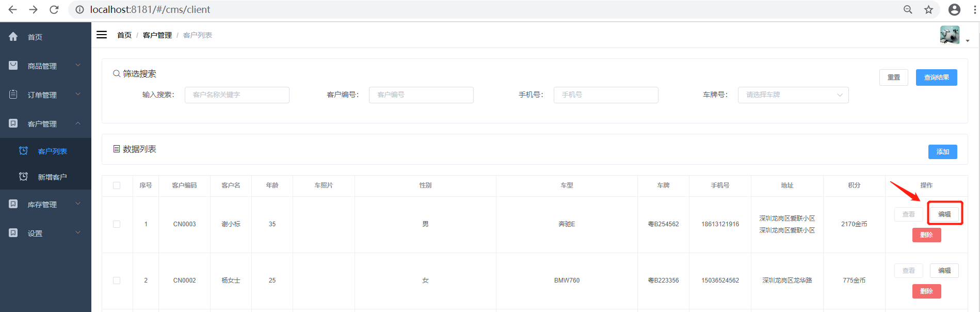Click the 客户管理 sidebar icon
Screen dimensions: 980x312
pos(13,123)
